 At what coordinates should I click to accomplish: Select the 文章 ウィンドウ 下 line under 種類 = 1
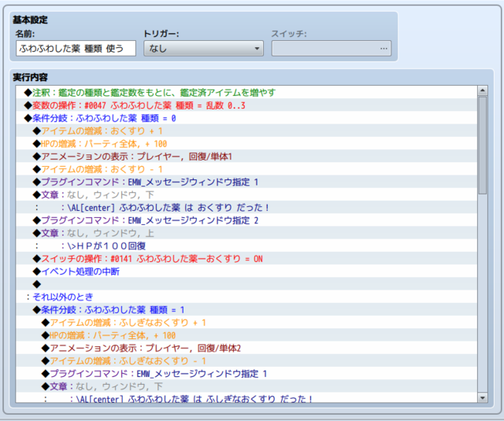click(246, 386)
